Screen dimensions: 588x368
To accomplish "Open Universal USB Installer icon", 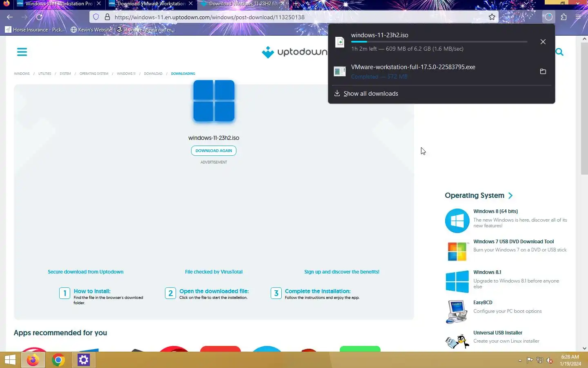I will pyautogui.click(x=457, y=341).
